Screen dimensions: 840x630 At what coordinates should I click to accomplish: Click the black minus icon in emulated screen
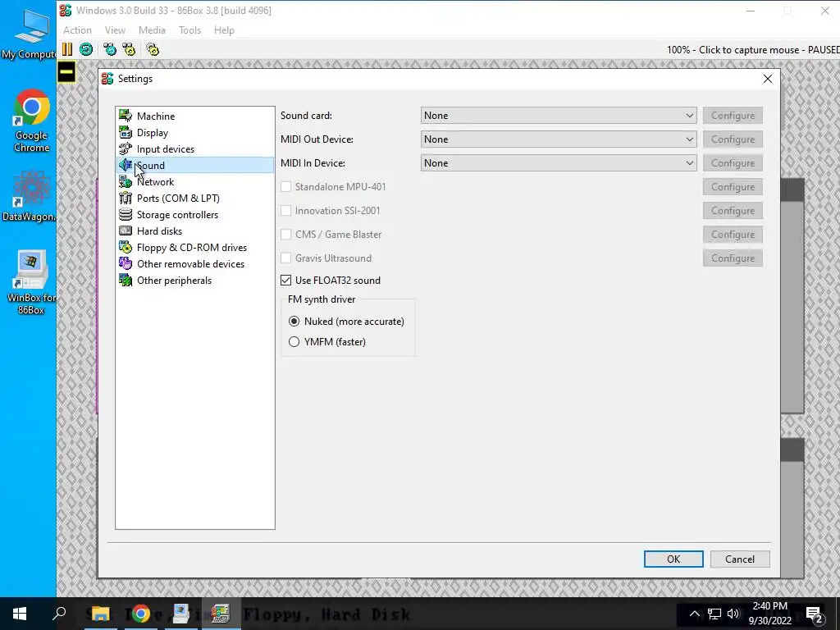pos(67,72)
